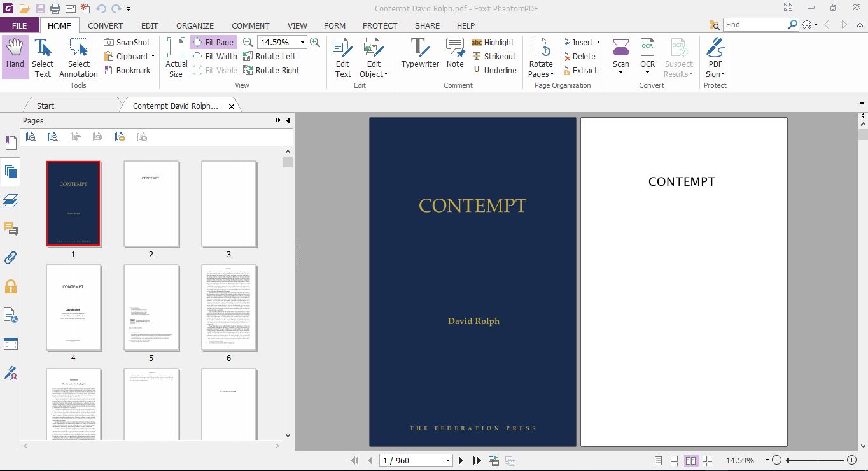Set view to Actual Size
Image resolution: width=868 pixels, height=471 pixels.
coord(176,57)
